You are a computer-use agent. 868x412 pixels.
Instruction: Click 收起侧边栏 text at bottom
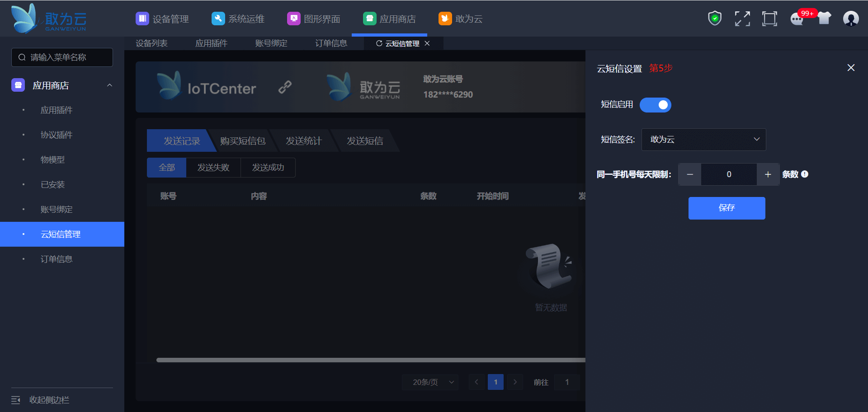point(49,400)
